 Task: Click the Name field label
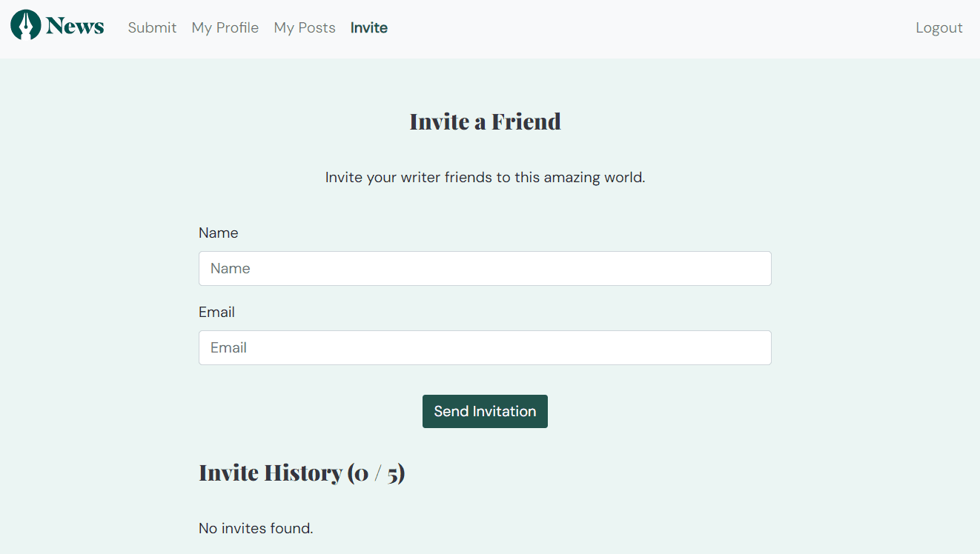pyautogui.click(x=218, y=233)
